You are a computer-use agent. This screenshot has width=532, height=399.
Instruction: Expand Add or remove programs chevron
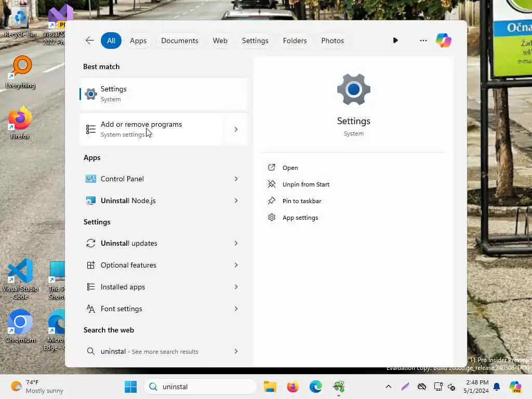click(x=236, y=129)
